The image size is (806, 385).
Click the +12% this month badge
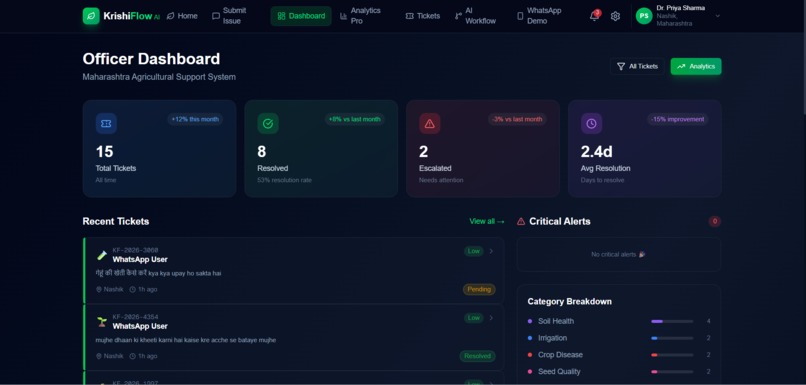click(x=195, y=119)
